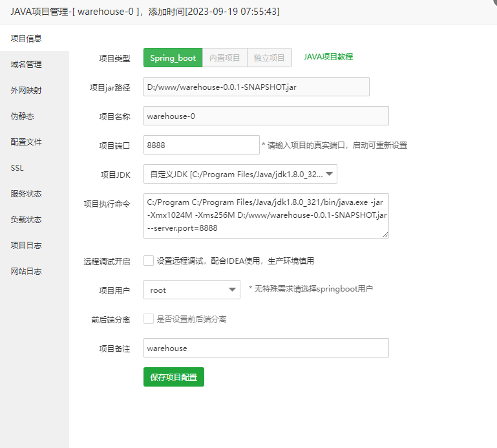The height and width of the screenshot is (448, 497).
Task: Click the 项目端口 field 8888
Action: tap(202, 145)
